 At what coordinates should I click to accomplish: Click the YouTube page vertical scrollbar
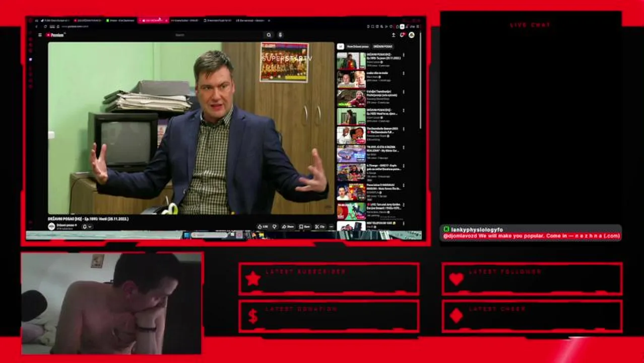(x=420, y=81)
